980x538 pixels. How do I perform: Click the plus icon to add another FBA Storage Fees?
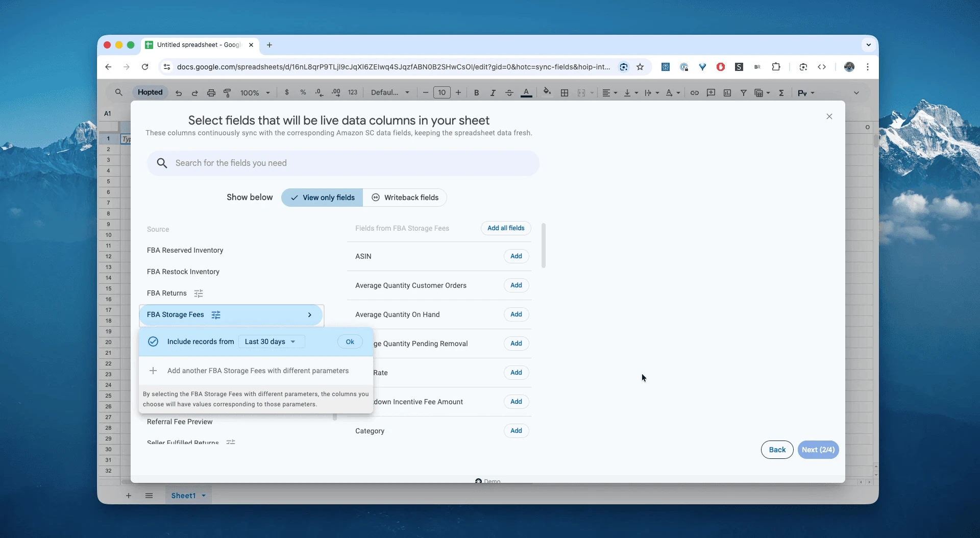coord(153,371)
